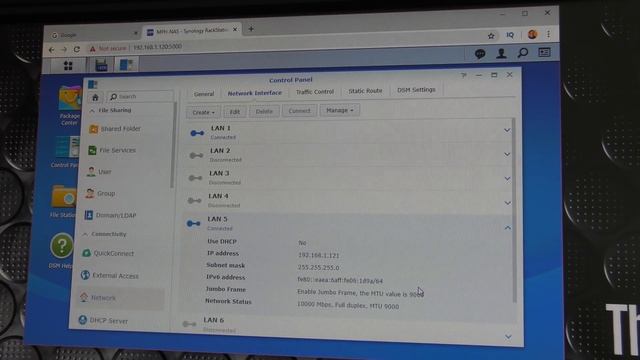The image size is (640, 360).
Task: Open the DSM Help desktop icon
Action: [61, 251]
